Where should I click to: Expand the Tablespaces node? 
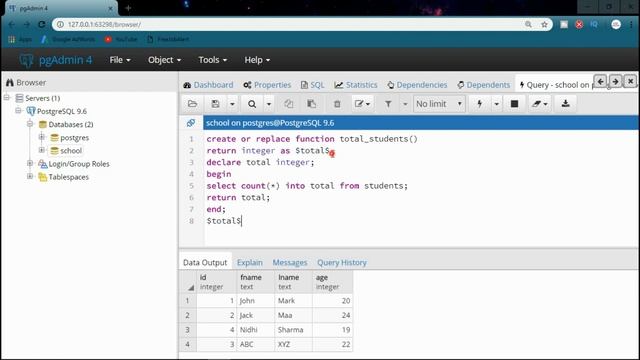pos(30,176)
